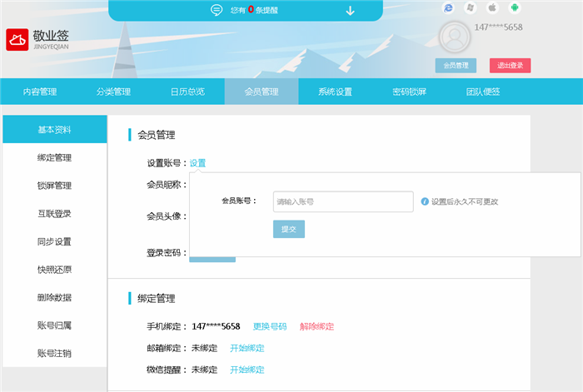Click the red 解除绑定 link
583x392 pixels.
coord(316,326)
